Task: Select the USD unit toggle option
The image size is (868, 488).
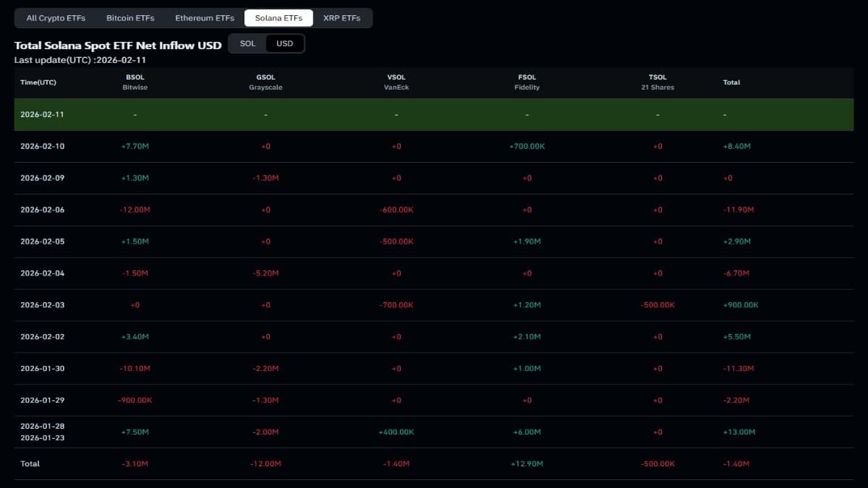Action: [285, 43]
